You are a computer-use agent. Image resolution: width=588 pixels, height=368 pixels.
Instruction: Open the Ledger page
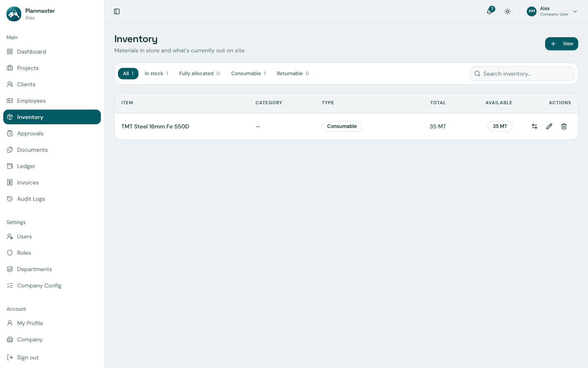pos(52,166)
